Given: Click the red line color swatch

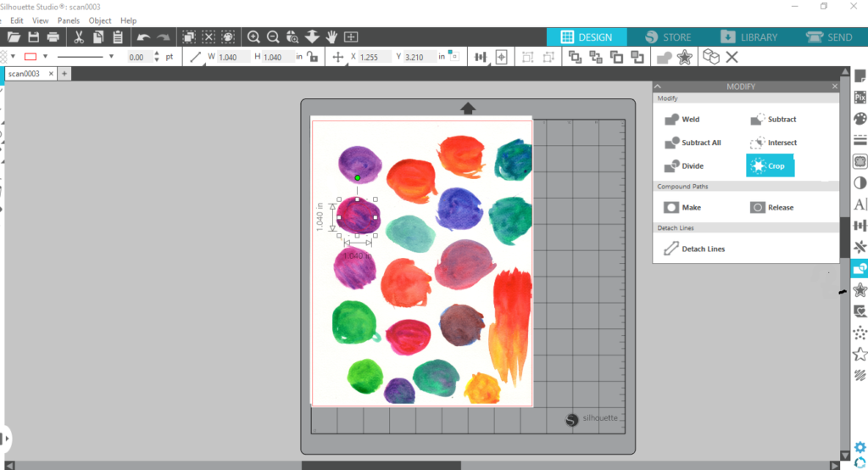Looking at the screenshot, I should point(31,57).
